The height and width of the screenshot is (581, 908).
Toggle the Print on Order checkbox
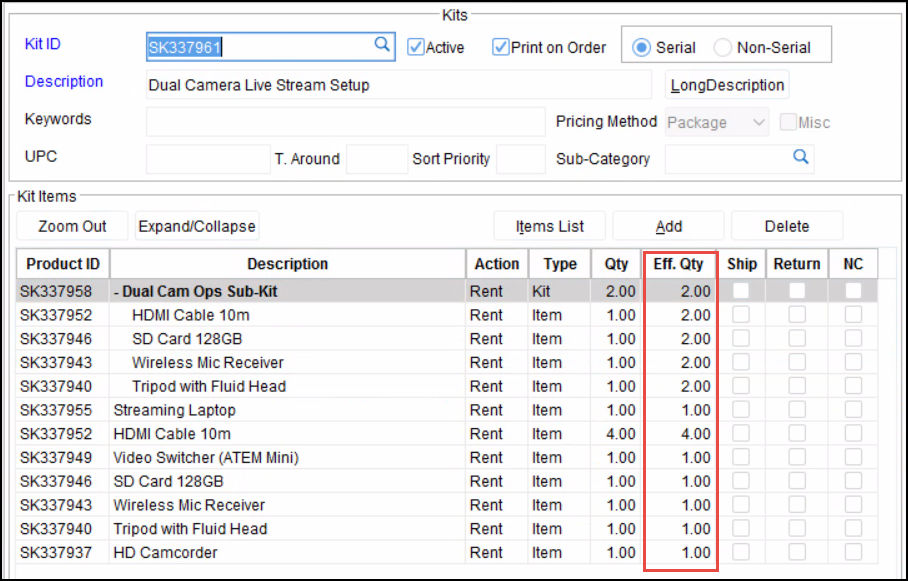click(501, 47)
